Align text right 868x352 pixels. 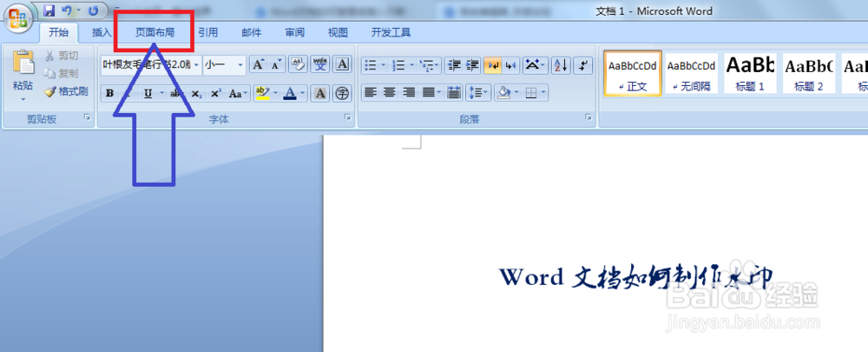coord(409,93)
